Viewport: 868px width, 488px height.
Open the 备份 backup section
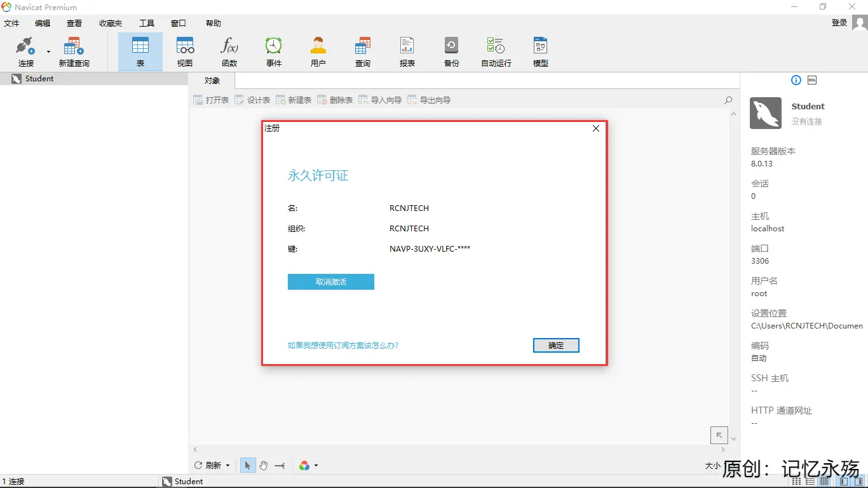(452, 52)
